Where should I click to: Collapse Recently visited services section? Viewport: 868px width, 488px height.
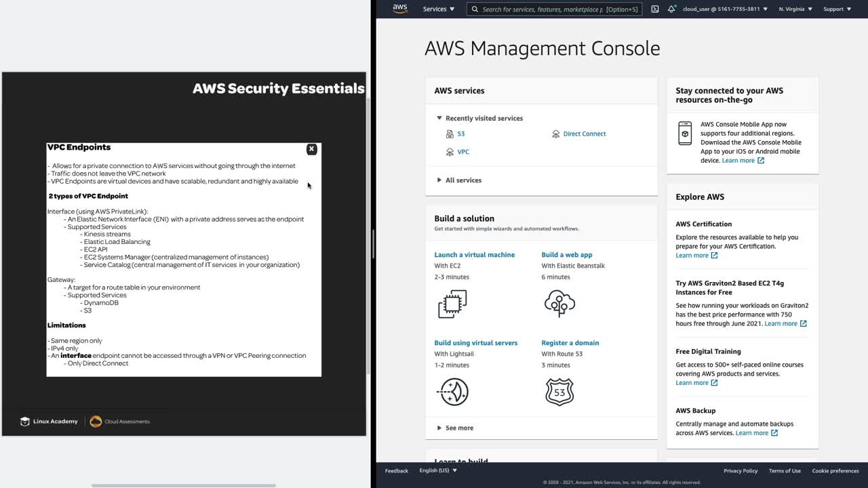click(x=439, y=118)
